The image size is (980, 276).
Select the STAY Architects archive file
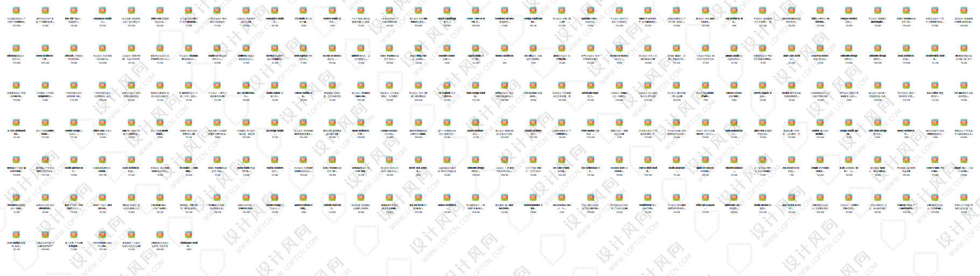(x=131, y=160)
